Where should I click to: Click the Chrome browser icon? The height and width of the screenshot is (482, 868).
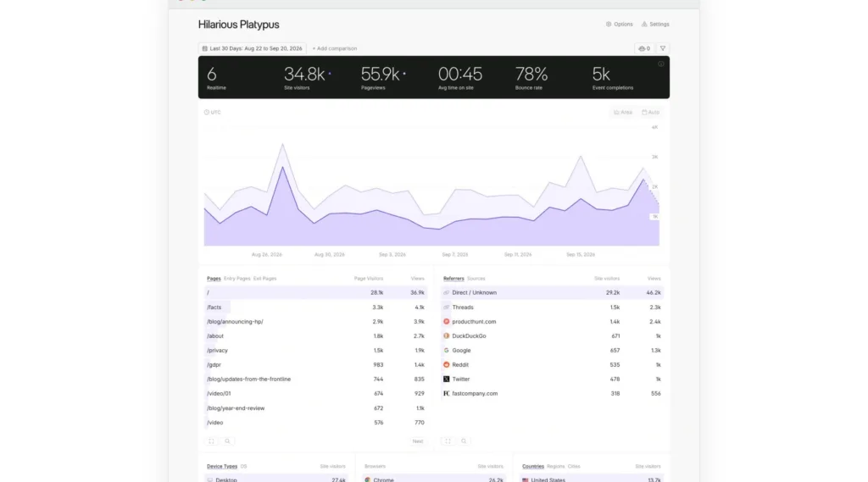coord(368,479)
